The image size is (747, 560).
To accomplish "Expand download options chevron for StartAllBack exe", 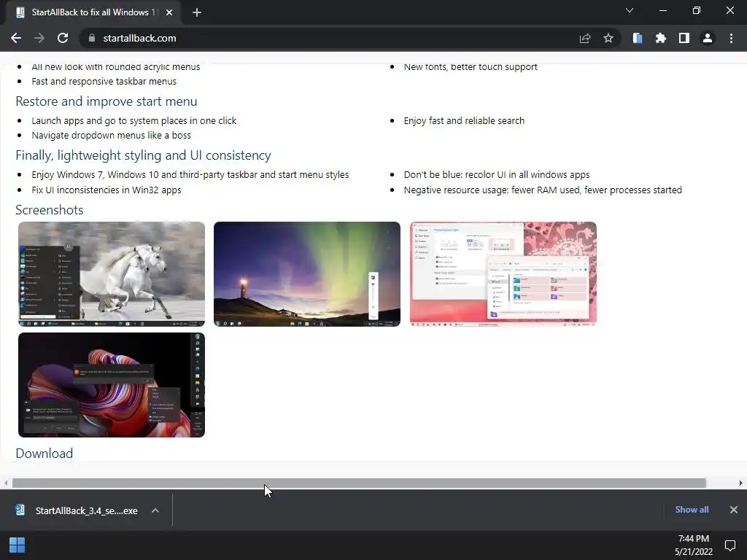I will tap(155, 510).
